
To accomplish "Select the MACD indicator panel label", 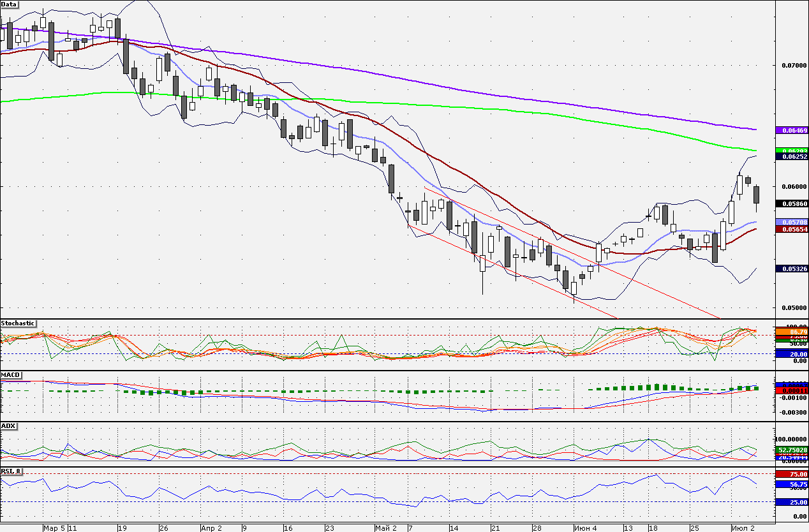I will (x=9, y=375).
